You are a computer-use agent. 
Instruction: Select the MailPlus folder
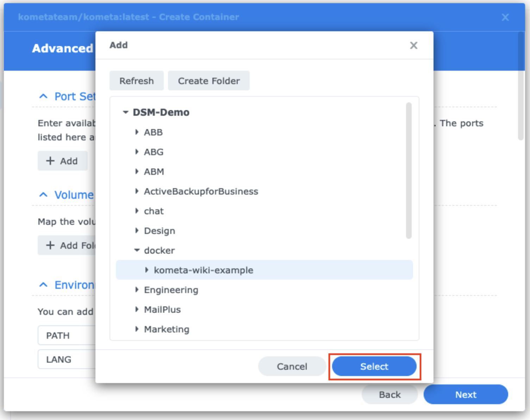(162, 310)
